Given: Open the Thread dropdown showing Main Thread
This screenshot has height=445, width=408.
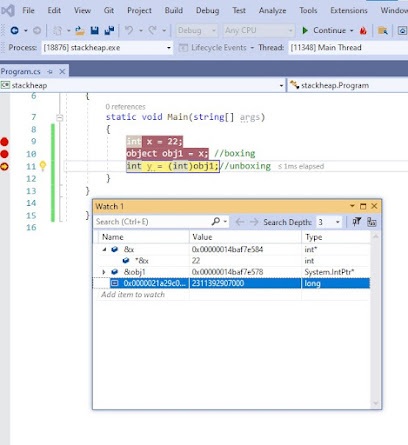Looking at the screenshot, I should (348, 48).
